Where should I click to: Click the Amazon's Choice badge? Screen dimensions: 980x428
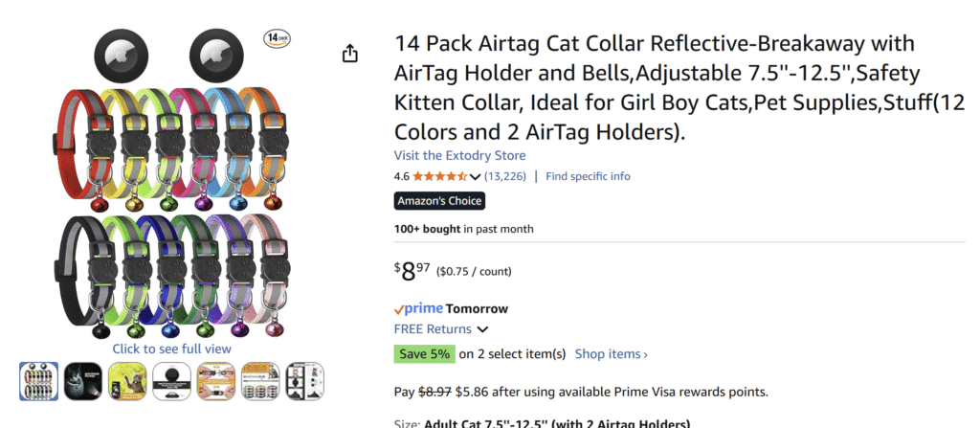click(x=439, y=201)
